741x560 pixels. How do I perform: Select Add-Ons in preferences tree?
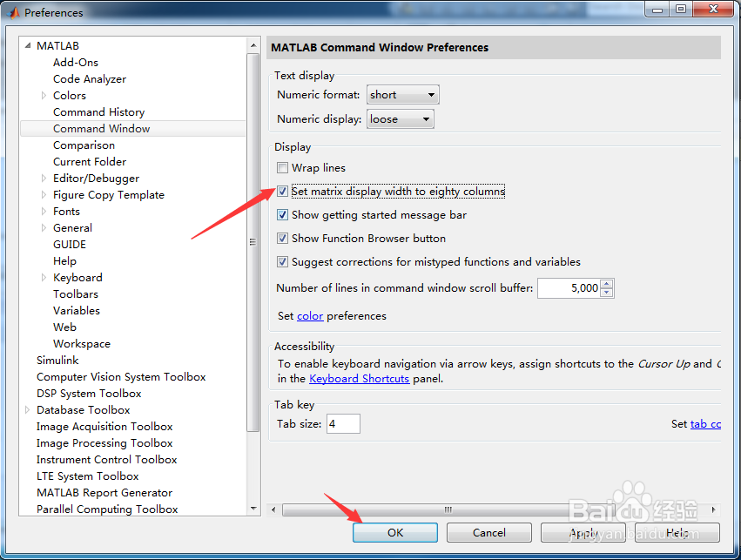click(x=76, y=63)
